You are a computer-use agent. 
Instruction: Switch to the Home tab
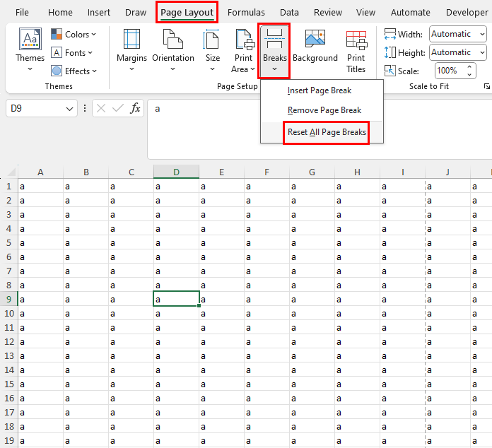tap(60, 13)
